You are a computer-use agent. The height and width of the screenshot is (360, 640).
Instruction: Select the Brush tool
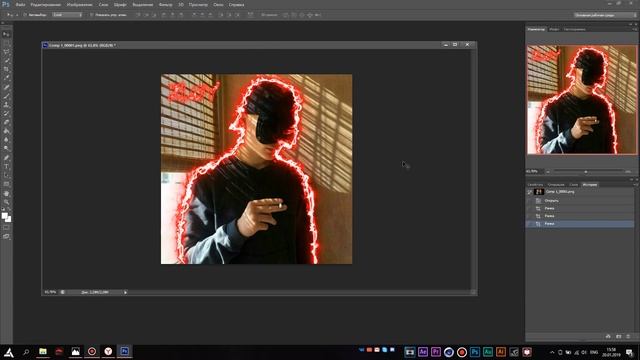pos(6,96)
